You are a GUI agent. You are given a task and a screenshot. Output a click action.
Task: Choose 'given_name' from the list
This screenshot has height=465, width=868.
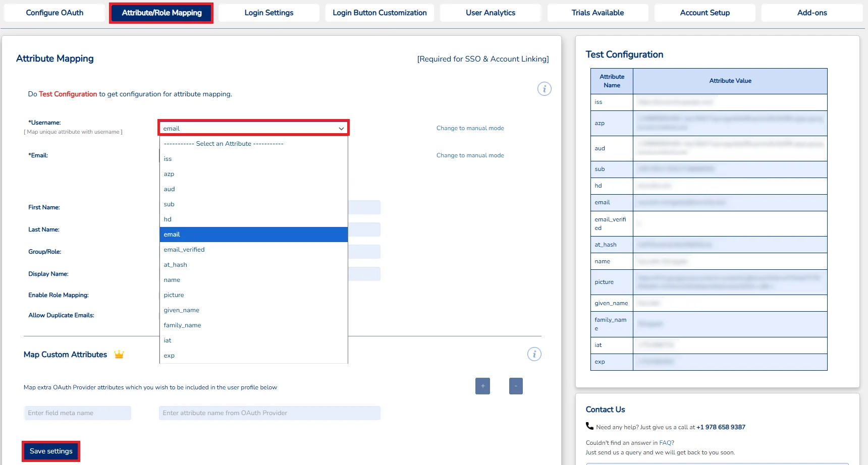[x=253, y=310]
